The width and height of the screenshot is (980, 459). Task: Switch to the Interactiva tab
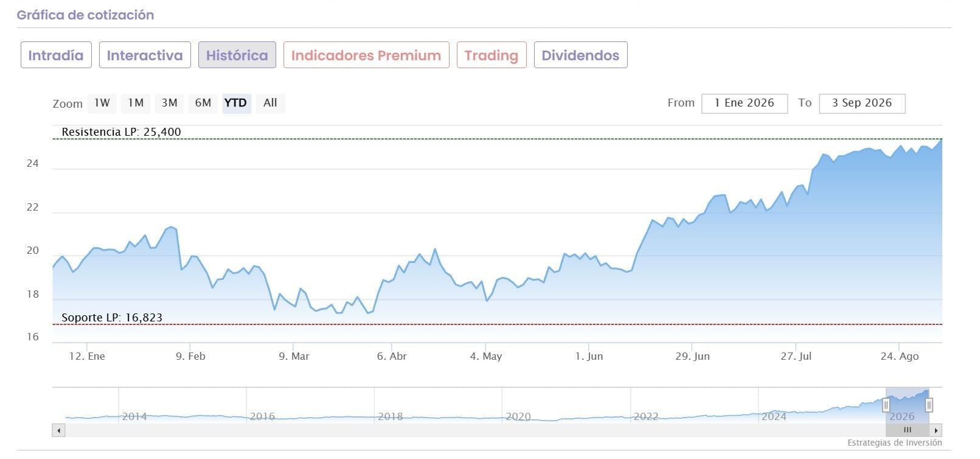pyautogui.click(x=145, y=55)
